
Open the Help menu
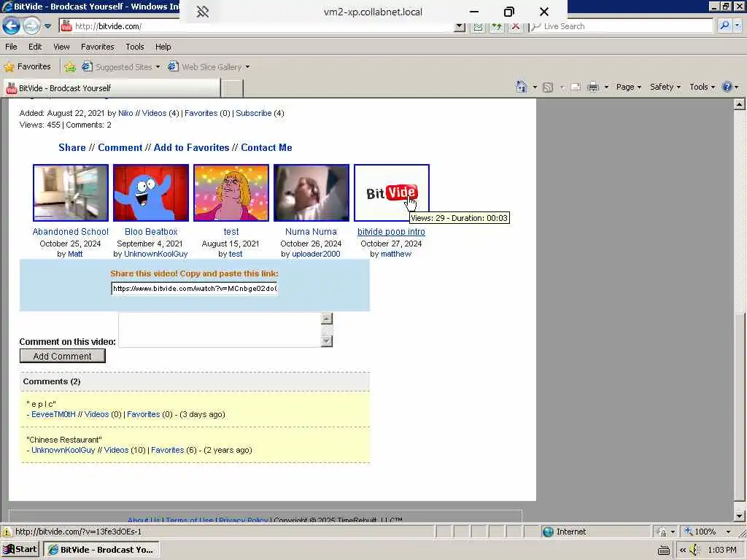163,47
